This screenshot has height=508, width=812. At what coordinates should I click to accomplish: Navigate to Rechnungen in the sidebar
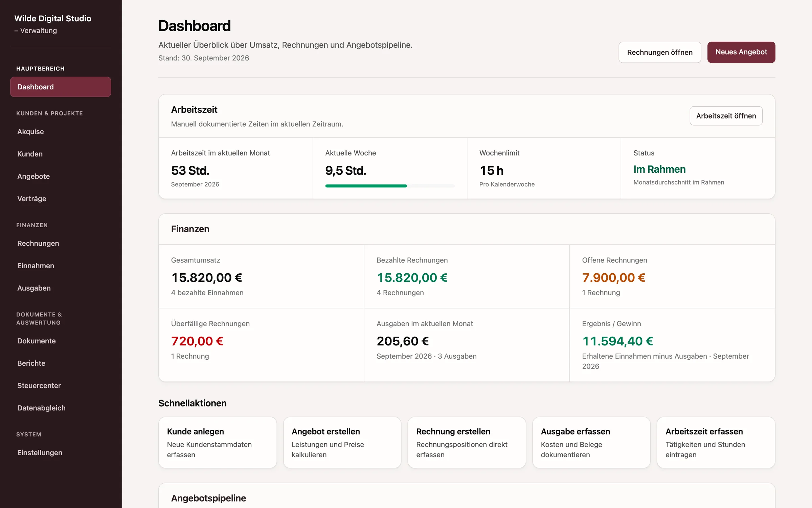coord(61,244)
